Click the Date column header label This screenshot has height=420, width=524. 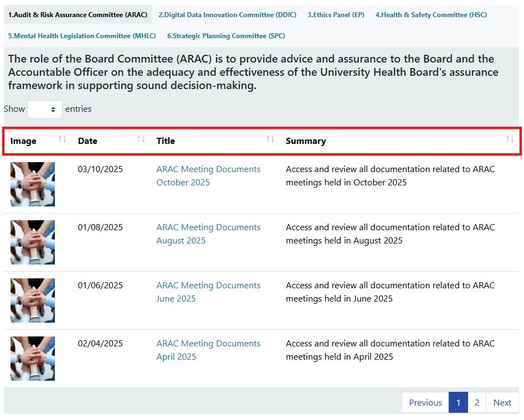click(x=88, y=141)
